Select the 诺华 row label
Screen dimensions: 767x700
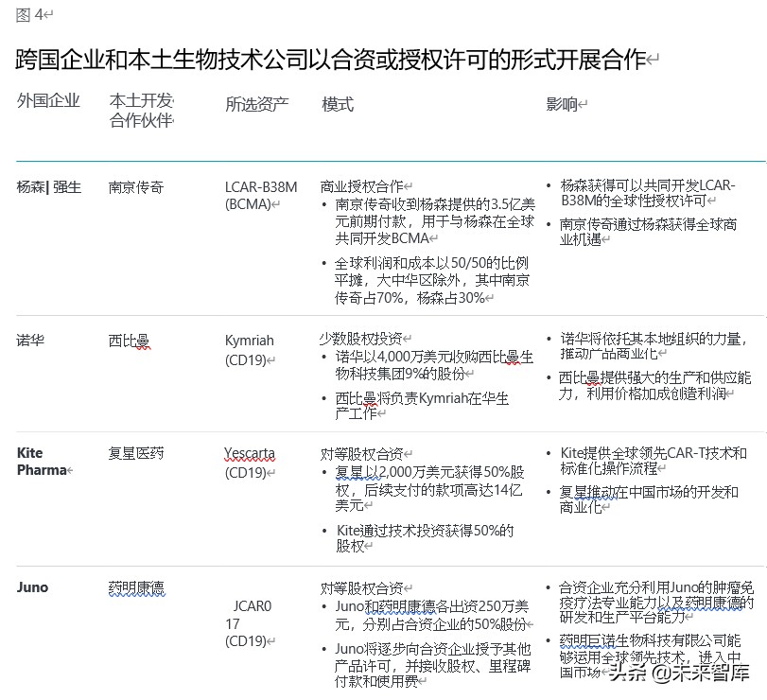click(x=28, y=341)
